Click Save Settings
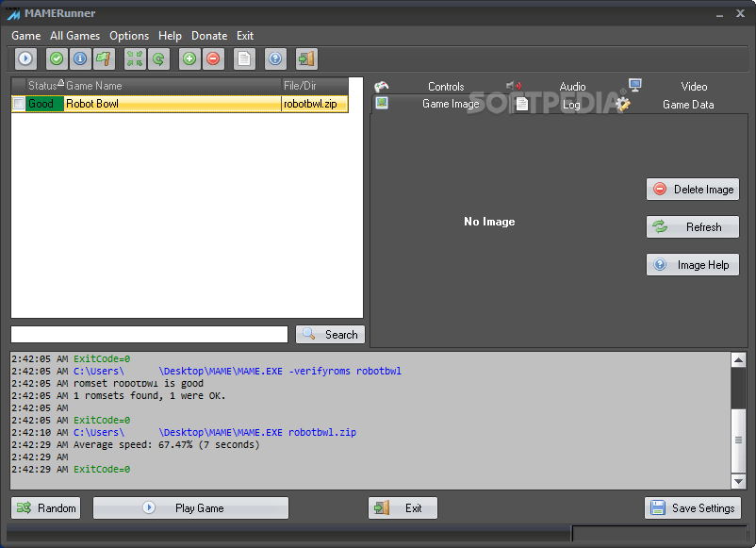The image size is (756, 548). (x=692, y=508)
